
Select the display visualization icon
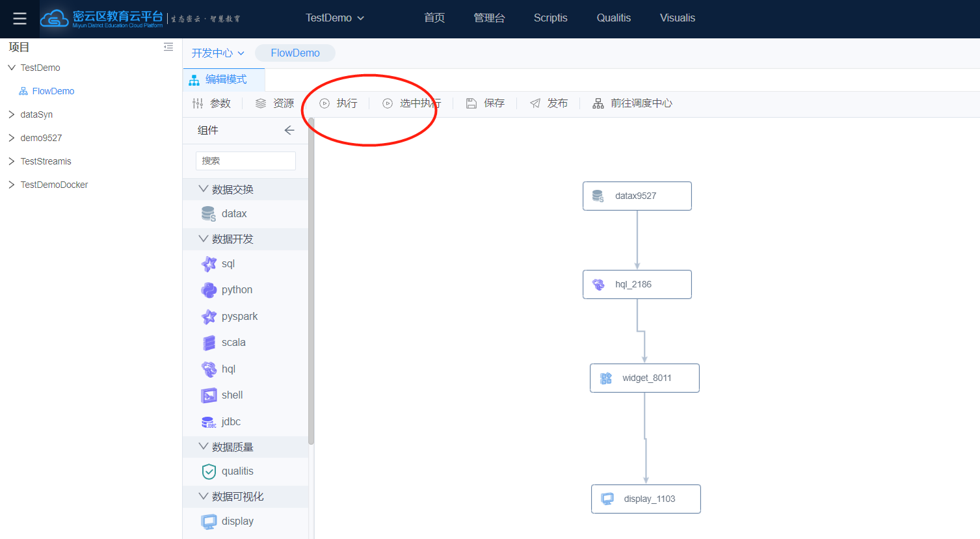tap(209, 521)
